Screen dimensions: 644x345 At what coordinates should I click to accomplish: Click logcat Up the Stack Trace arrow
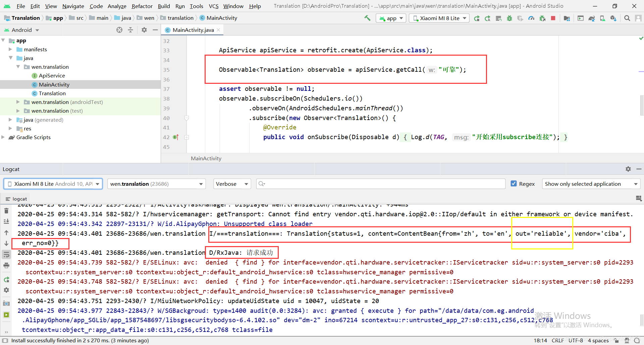[6, 232]
